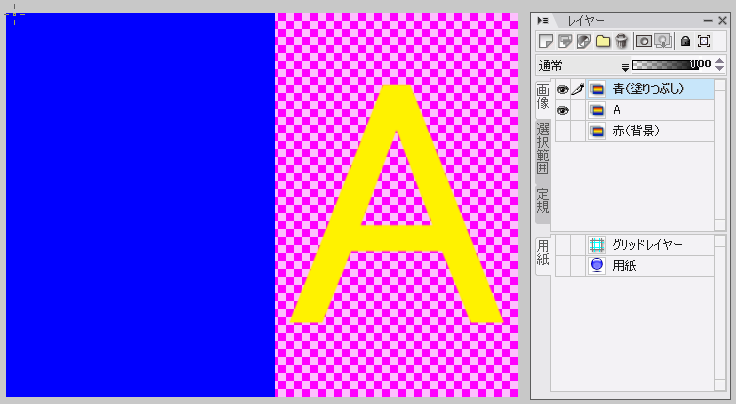Click the grid layer icon
The height and width of the screenshot is (404, 736).
[597, 244]
